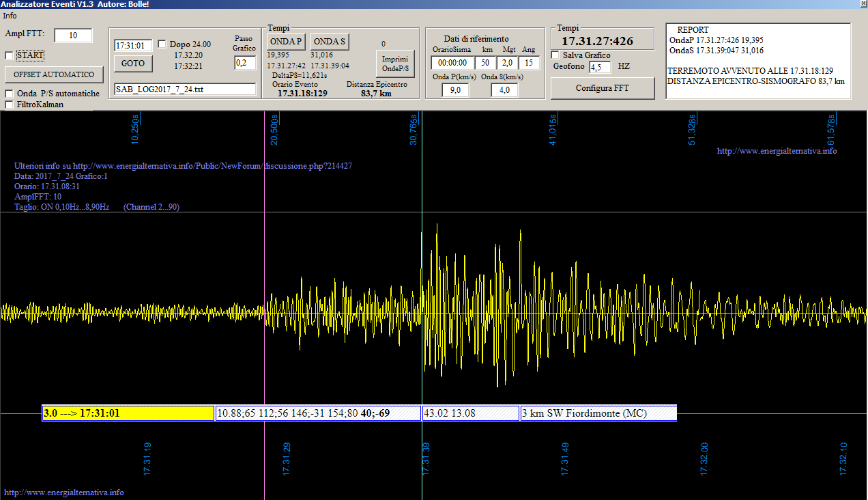
Task: Click the 20,500s elapsed-time label
Action: [x=274, y=130]
